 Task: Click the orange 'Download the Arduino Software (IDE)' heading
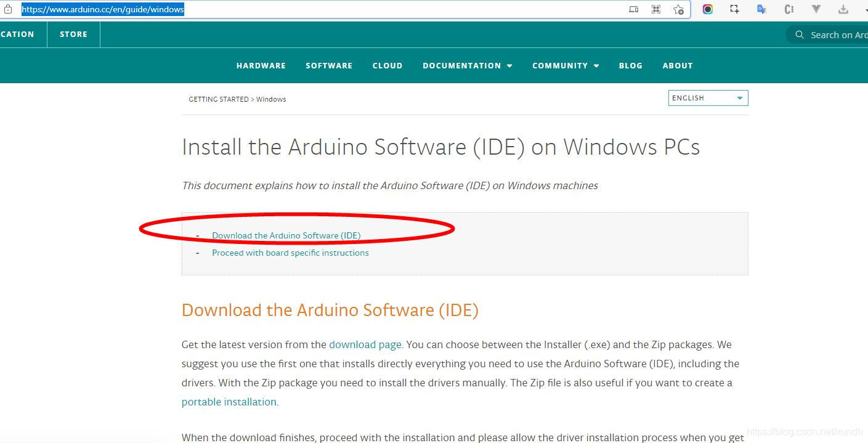[x=330, y=310]
